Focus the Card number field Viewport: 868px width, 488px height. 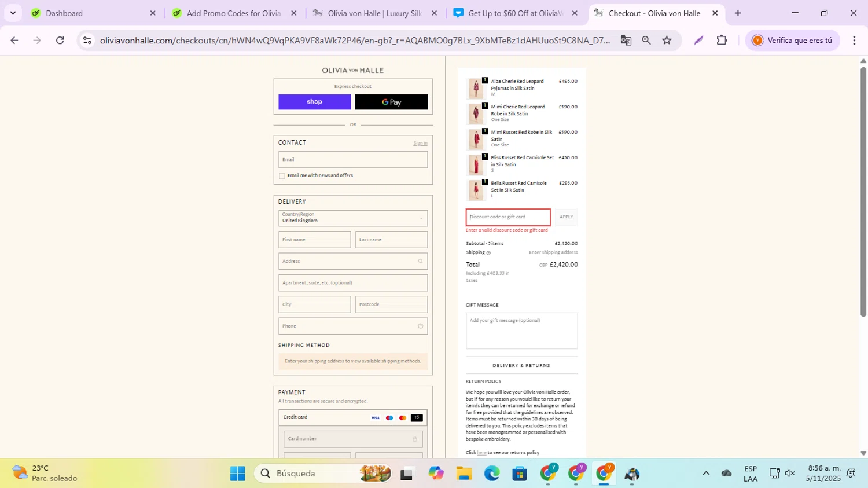(353, 439)
